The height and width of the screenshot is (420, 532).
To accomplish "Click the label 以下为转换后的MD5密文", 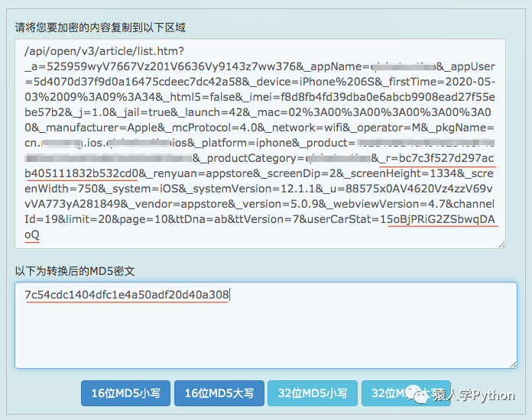I will 75,271.
